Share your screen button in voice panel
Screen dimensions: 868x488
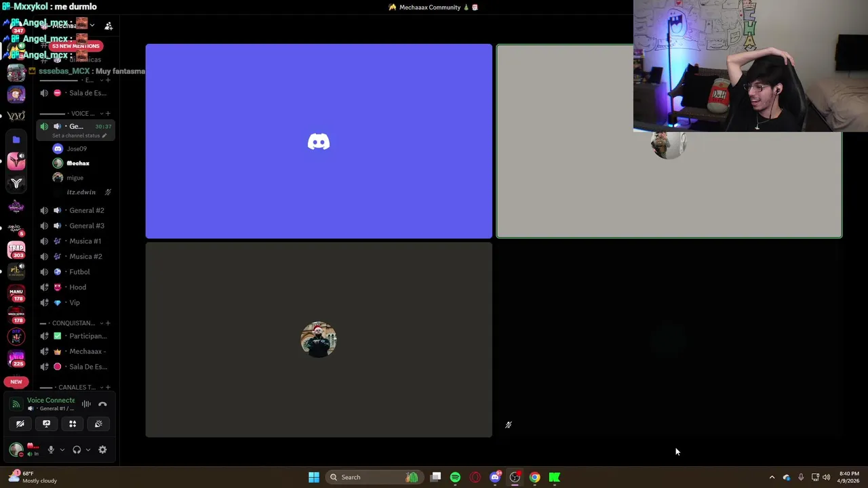pos(46,424)
